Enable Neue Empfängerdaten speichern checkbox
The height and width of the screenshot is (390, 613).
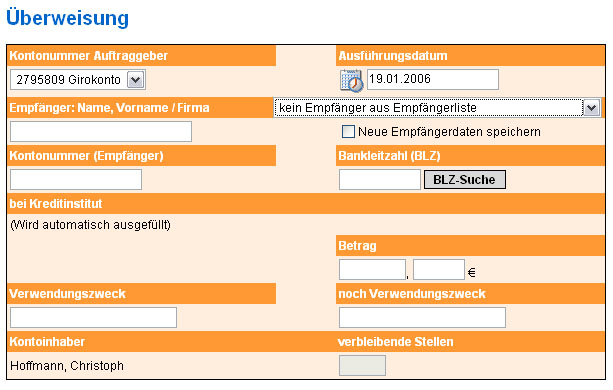(x=348, y=132)
